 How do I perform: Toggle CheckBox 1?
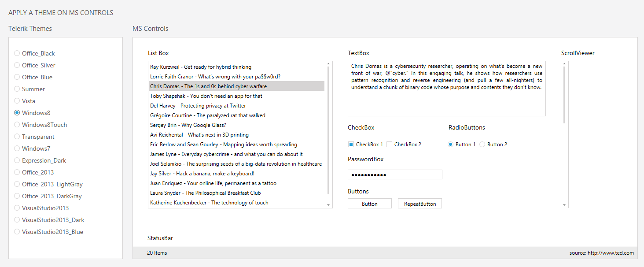point(351,145)
